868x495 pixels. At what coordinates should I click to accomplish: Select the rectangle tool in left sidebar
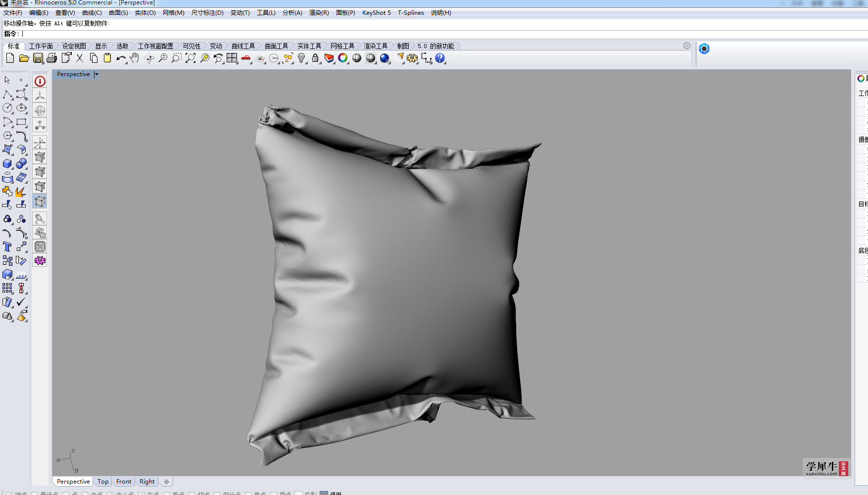click(x=21, y=122)
